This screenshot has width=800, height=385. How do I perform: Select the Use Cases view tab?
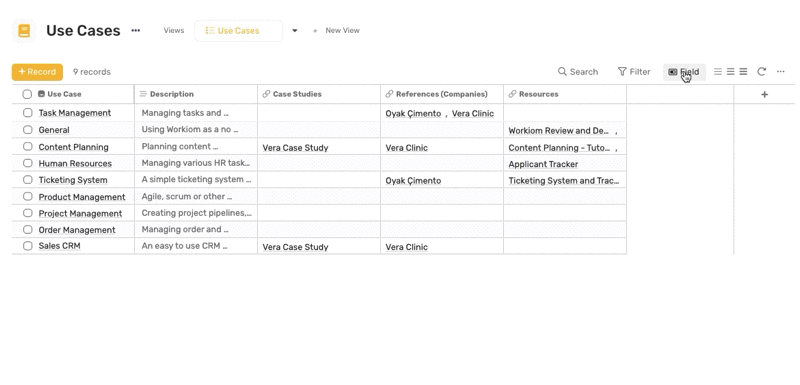pyautogui.click(x=238, y=31)
